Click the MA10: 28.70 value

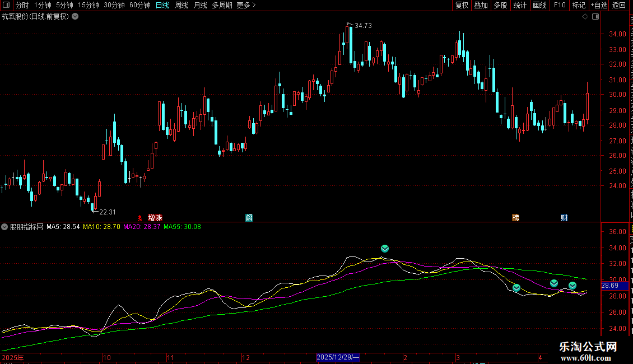point(101,227)
